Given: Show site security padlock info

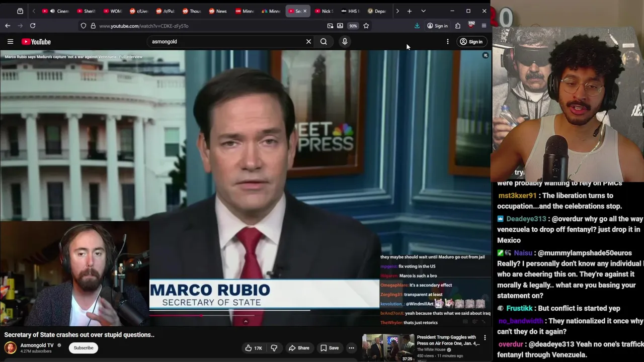Looking at the screenshot, I should (93, 26).
